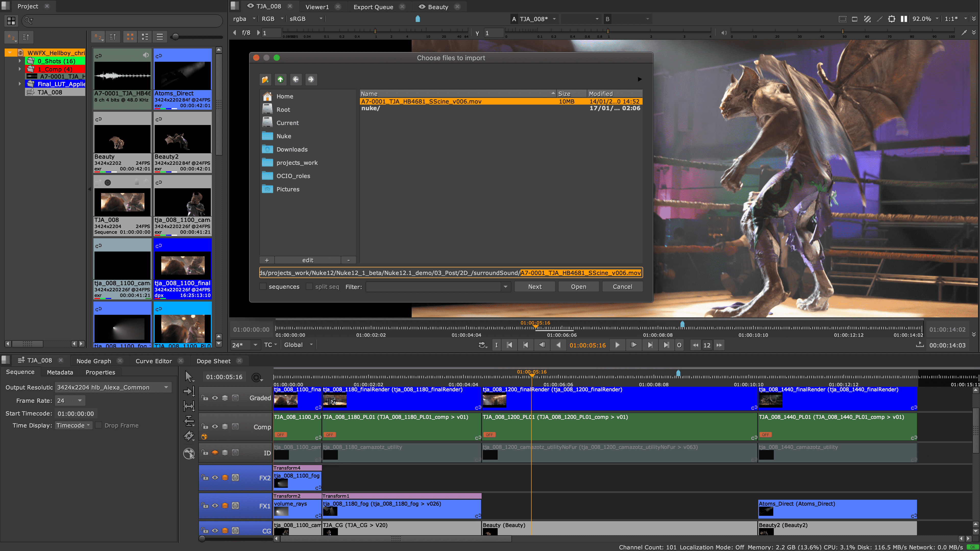
Task: Click the playback loop mode icon
Action: pos(482,345)
